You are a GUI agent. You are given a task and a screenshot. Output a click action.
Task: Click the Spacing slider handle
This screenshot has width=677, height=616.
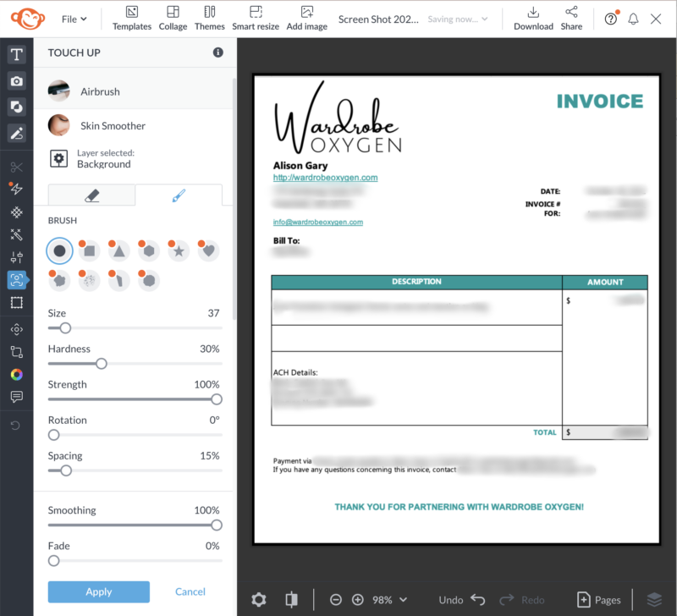coord(66,470)
